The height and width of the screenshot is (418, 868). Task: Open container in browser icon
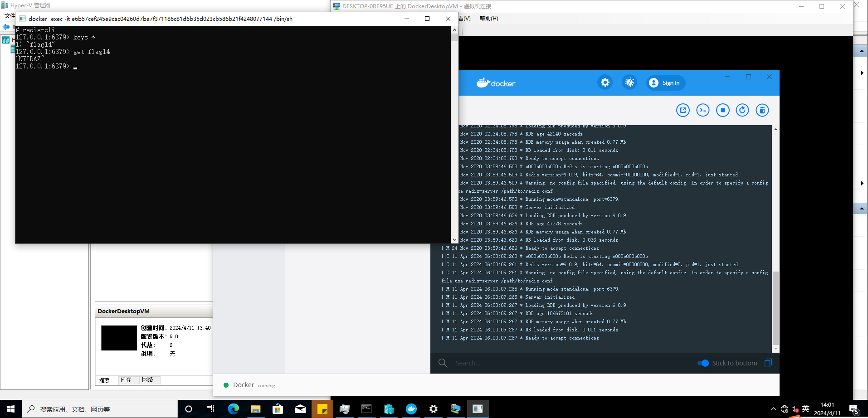[x=683, y=110]
